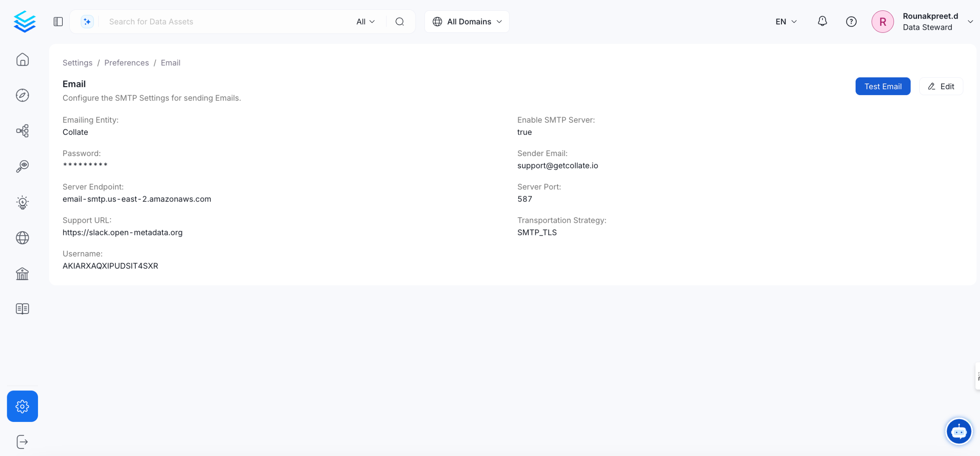Click the Settings gear icon

pyautogui.click(x=23, y=406)
